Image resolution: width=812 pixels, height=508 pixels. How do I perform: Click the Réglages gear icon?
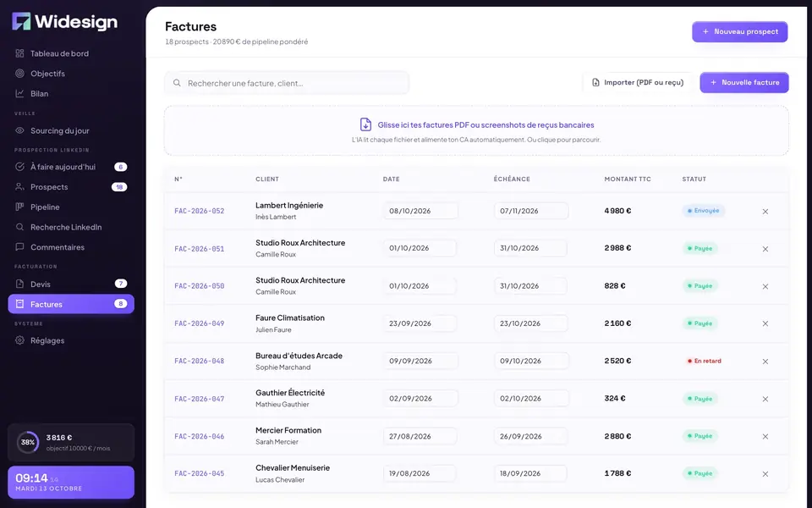[x=19, y=340]
